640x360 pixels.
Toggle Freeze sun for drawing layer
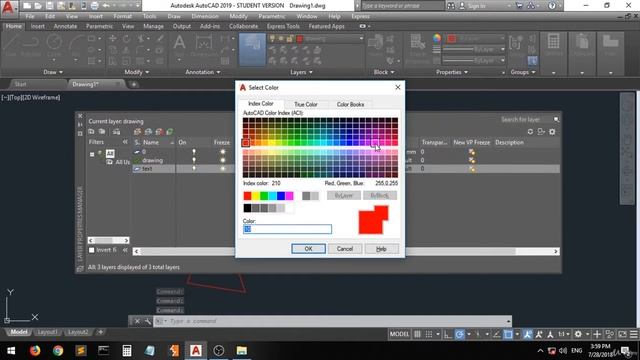(222, 160)
